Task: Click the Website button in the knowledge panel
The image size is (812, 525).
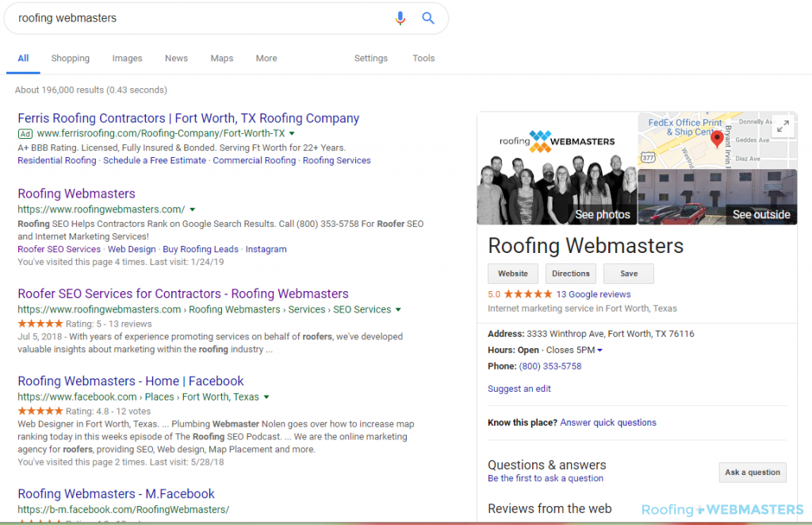Action: pyautogui.click(x=513, y=274)
